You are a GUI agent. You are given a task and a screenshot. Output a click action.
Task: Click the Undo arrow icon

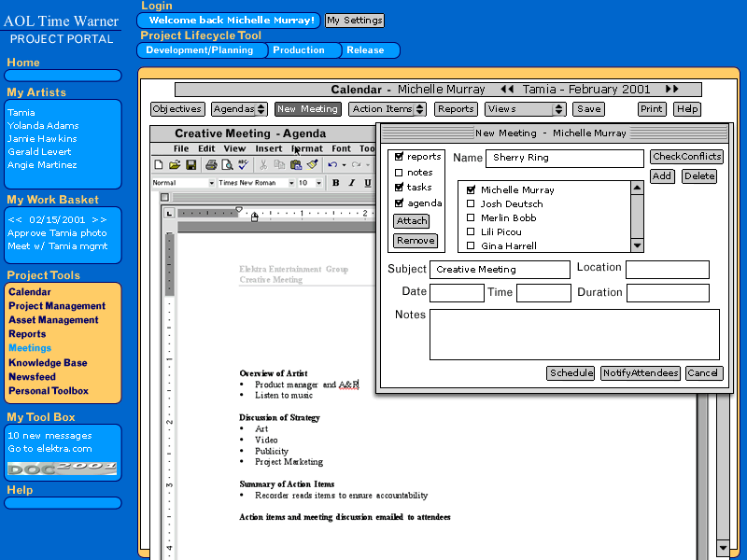(x=332, y=165)
